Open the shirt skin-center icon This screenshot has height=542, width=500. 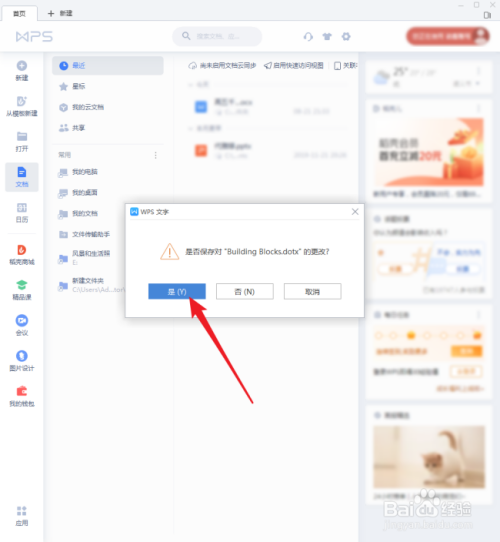(327, 36)
